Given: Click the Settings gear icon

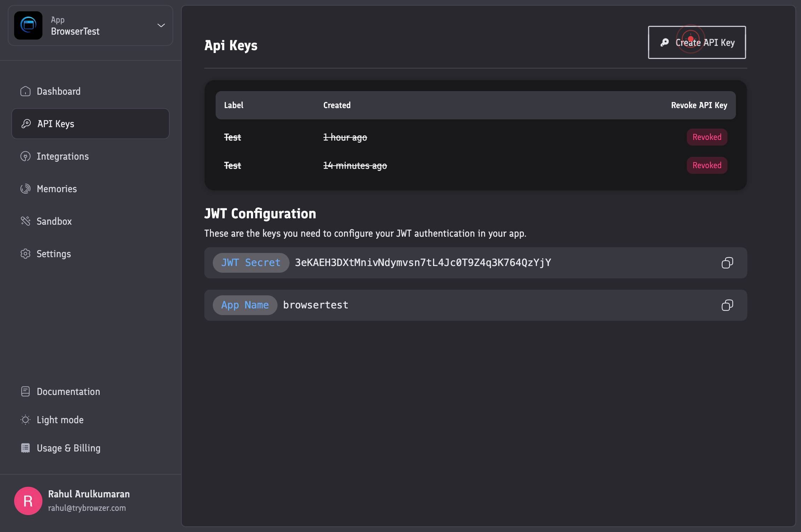Looking at the screenshot, I should click(x=25, y=254).
